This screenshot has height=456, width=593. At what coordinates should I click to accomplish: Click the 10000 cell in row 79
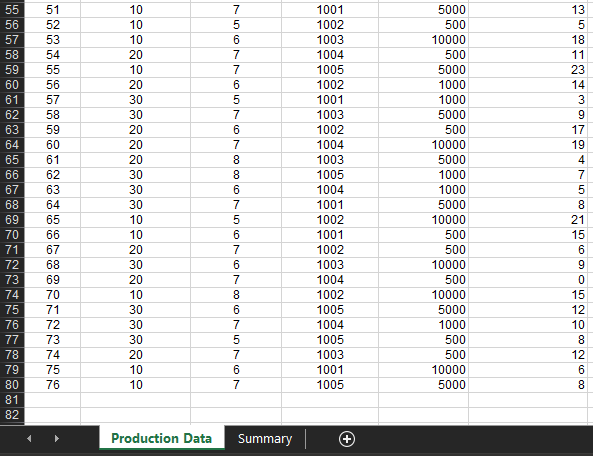point(424,370)
